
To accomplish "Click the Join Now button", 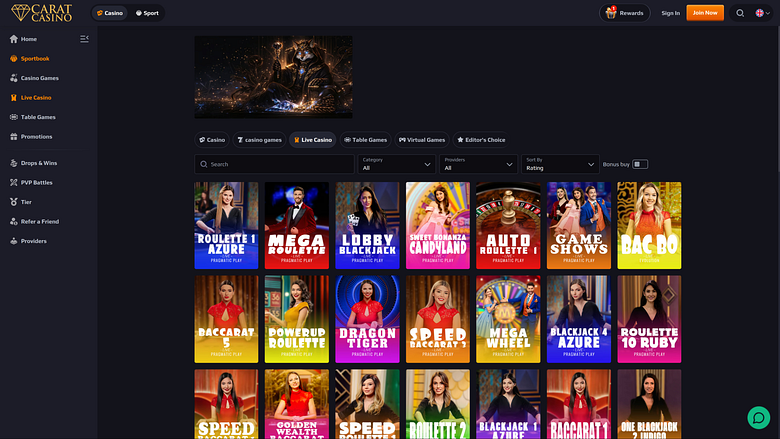I will click(x=705, y=12).
